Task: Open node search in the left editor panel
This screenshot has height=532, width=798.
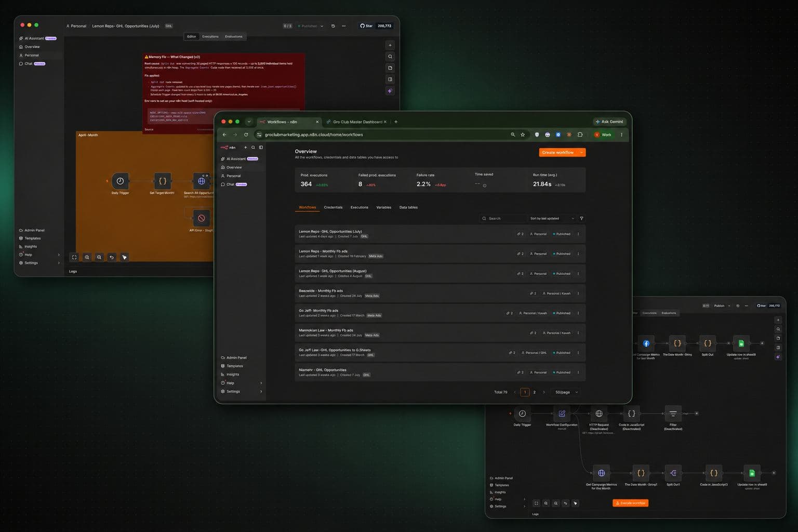Action: (x=390, y=57)
